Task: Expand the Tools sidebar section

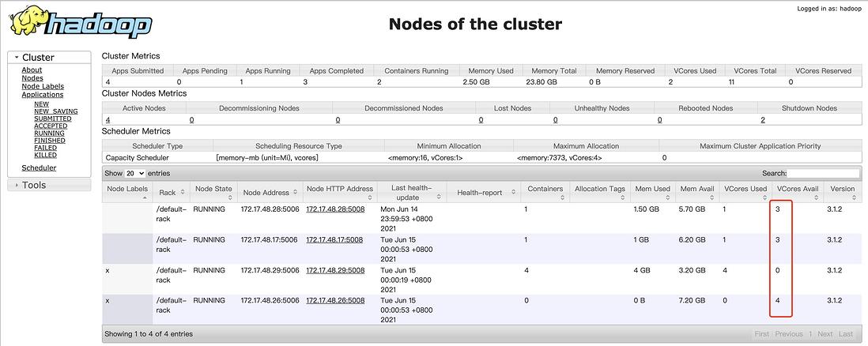Action: (49, 185)
